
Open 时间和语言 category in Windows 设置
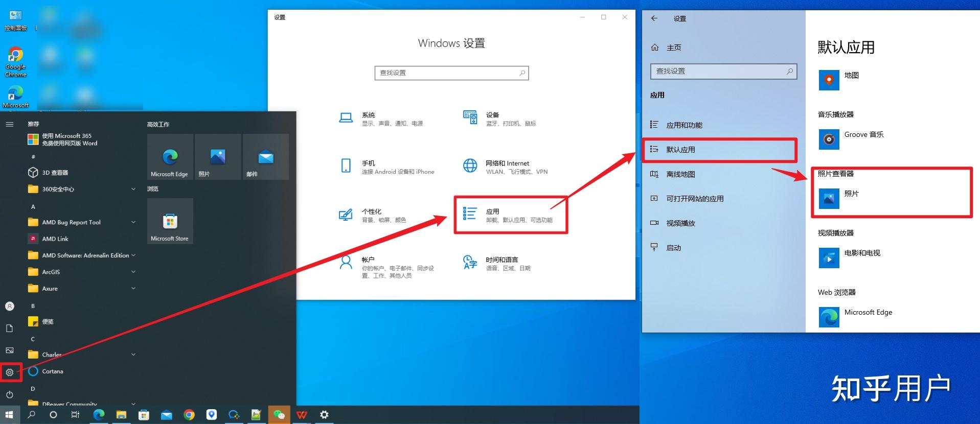coord(497,263)
